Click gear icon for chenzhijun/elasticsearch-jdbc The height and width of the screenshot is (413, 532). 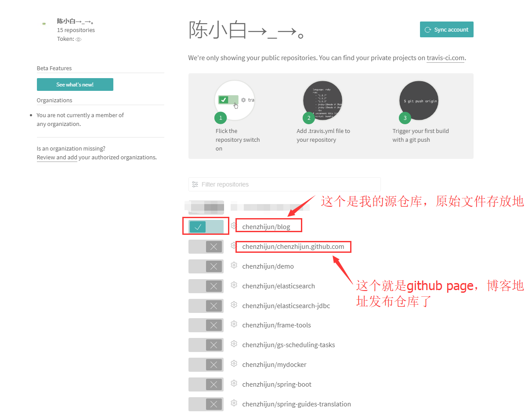234,305
